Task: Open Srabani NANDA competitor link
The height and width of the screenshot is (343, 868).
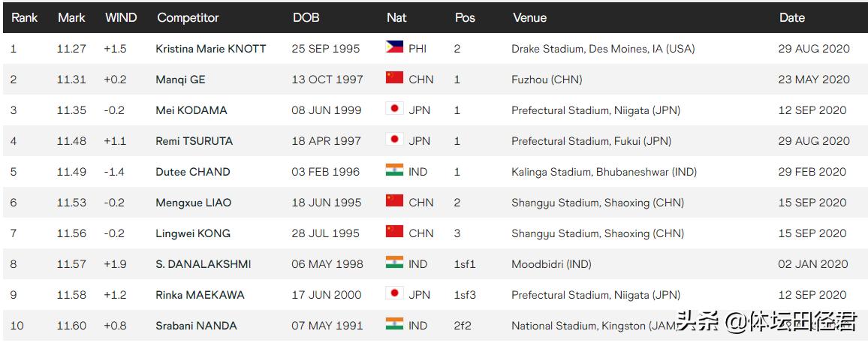Action: click(196, 326)
